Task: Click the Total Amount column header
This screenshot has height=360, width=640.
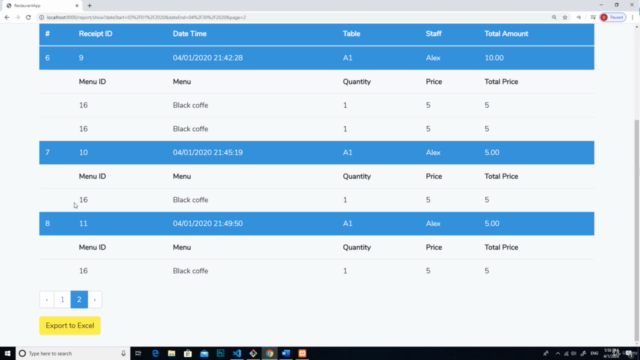Action: pyautogui.click(x=506, y=34)
